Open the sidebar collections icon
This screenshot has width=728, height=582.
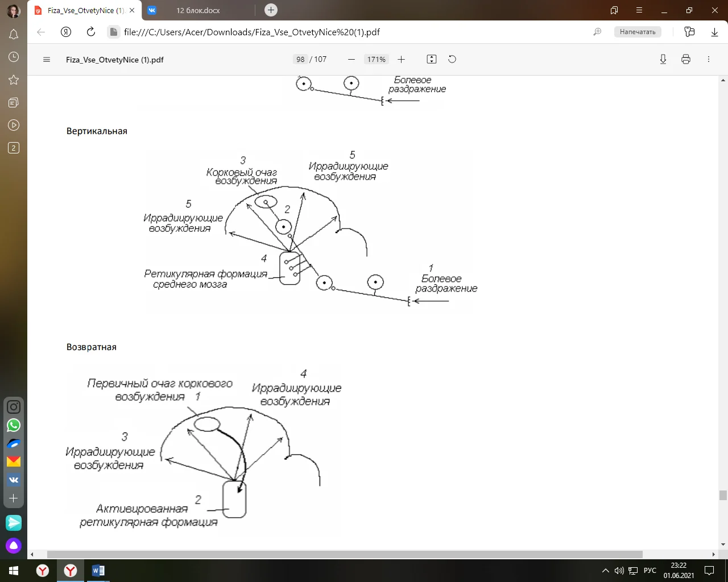14,102
